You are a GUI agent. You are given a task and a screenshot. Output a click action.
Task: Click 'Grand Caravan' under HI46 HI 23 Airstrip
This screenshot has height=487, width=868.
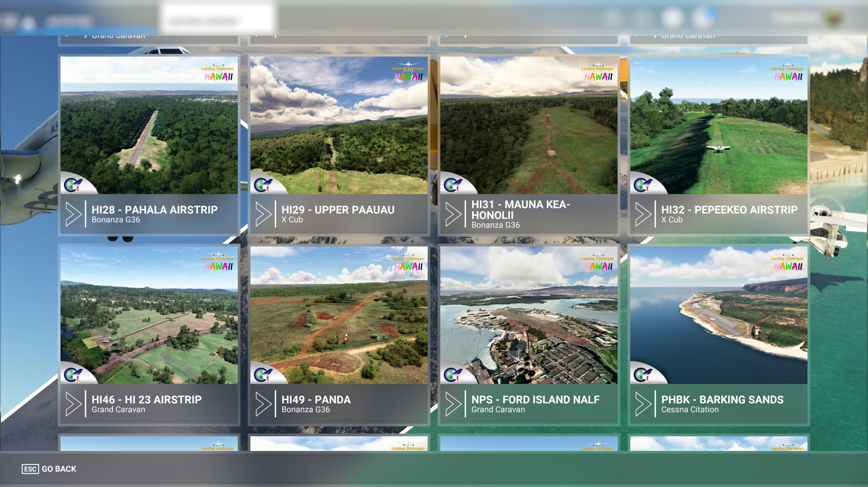coord(118,409)
